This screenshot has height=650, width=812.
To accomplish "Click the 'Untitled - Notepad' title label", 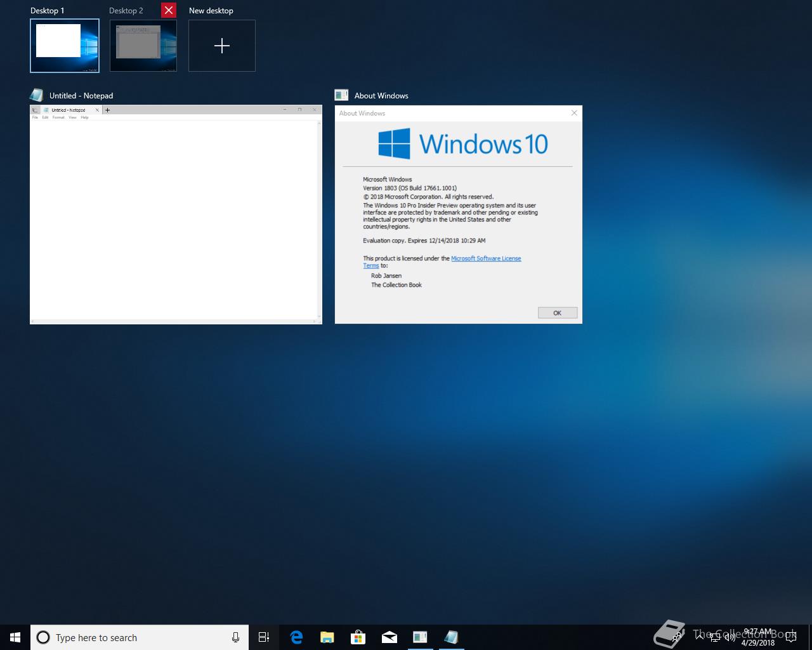I will point(81,96).
